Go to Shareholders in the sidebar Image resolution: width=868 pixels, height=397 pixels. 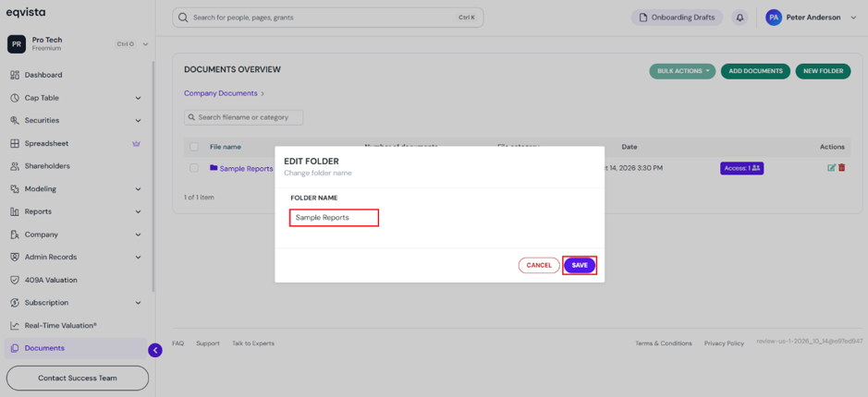click(47, 166)
